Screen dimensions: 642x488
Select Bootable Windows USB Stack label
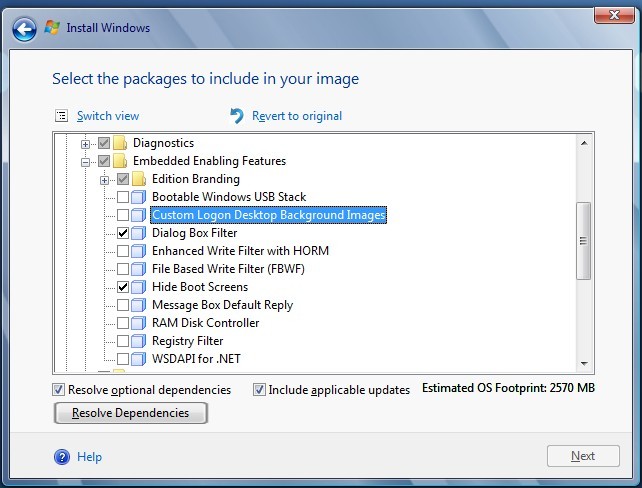229,197
